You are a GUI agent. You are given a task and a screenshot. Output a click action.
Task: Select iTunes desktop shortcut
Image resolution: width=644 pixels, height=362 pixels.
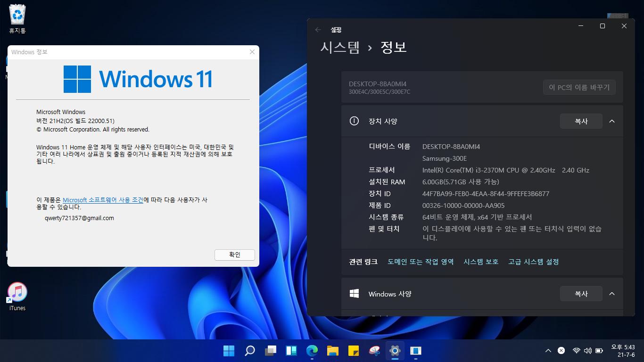coord(17,296)
